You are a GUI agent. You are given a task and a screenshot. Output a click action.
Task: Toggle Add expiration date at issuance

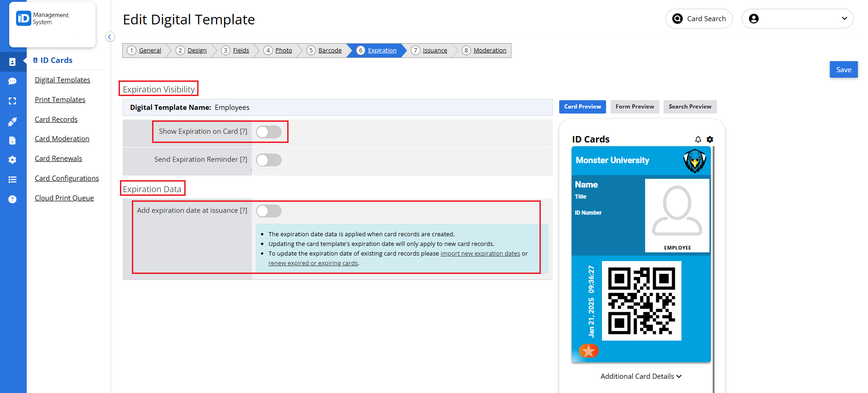[x=269, y=211]
